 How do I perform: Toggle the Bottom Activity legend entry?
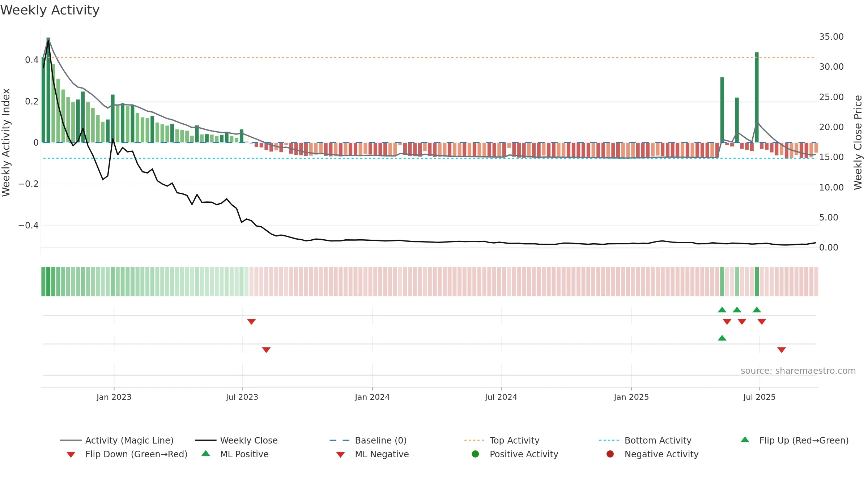click(x=645, y=440)
